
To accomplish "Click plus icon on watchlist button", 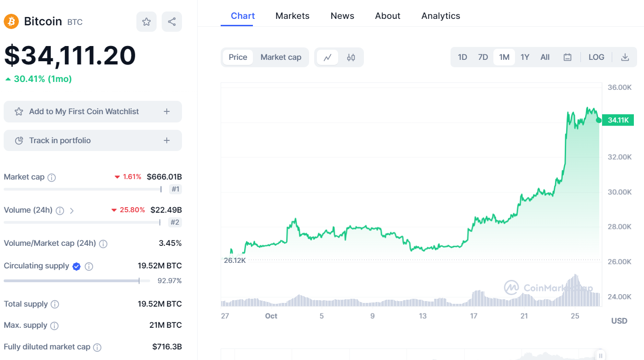I will pyautogui.click(x=167, y=111).
